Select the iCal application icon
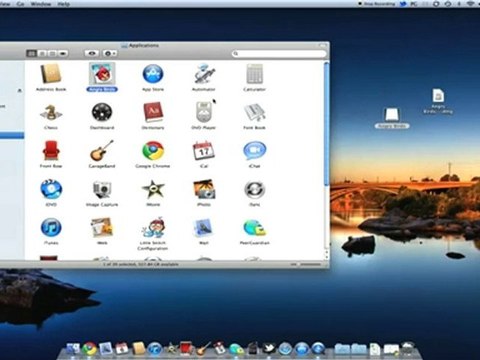The image size is (480, 360). (204, 151)
